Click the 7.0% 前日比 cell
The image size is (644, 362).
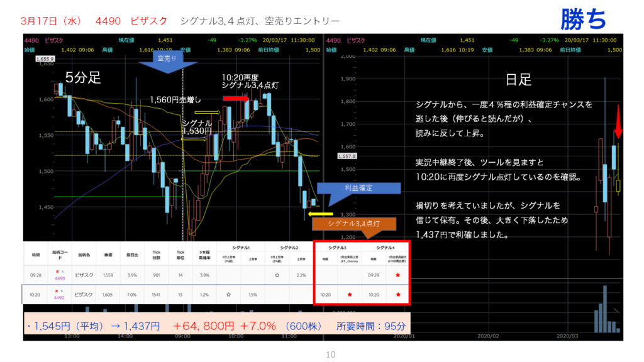[x=132, y=295]
